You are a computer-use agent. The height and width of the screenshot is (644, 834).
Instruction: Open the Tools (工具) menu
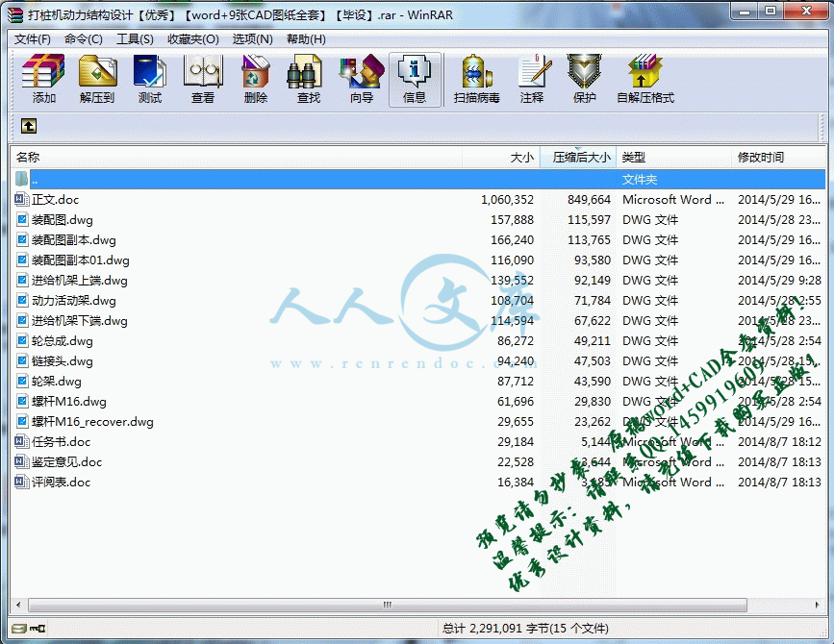coord(135,39)
